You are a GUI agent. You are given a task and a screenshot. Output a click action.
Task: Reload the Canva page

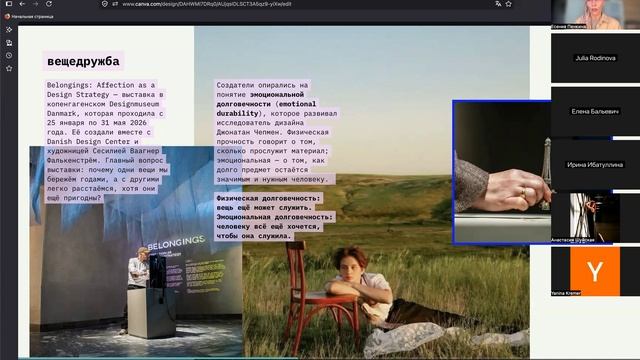49,4
